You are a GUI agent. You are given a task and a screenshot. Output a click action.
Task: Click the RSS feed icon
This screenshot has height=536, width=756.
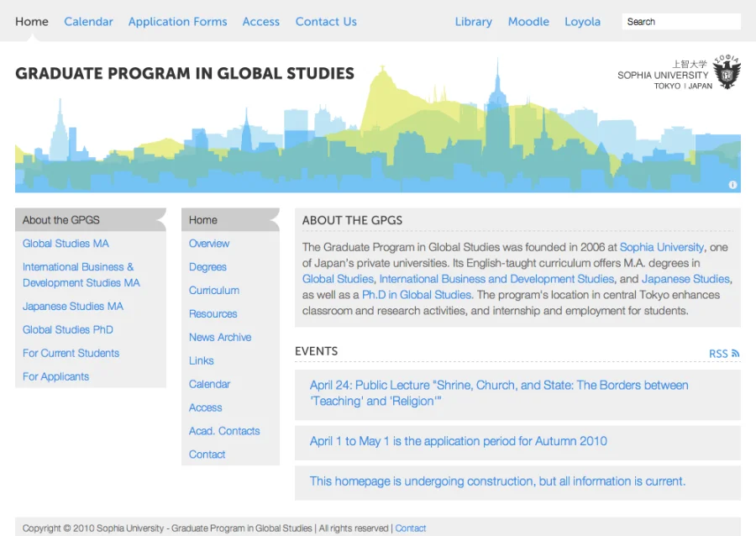pyautogui.click(x=735, y=354)
